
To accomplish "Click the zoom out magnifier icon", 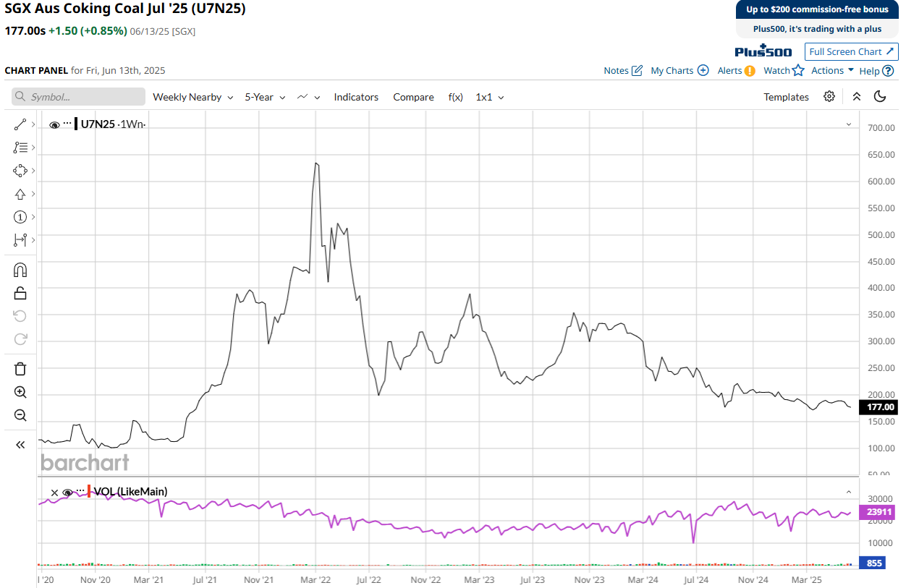I will click(20, 415).
